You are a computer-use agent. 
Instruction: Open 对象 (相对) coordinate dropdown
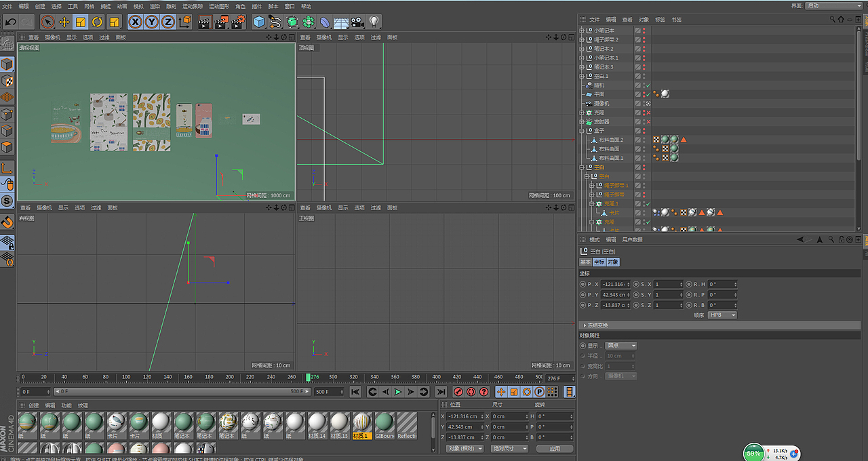[x=465, y=448]
